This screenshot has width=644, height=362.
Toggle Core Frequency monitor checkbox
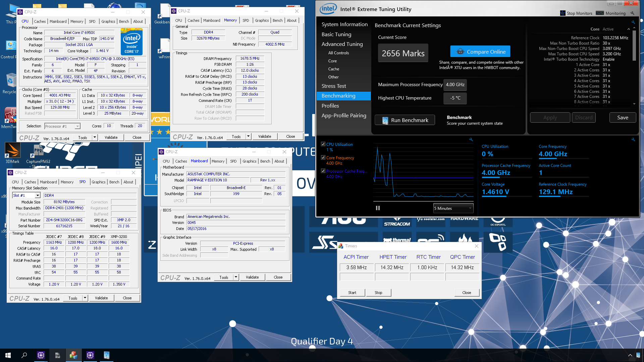[323, 158]
